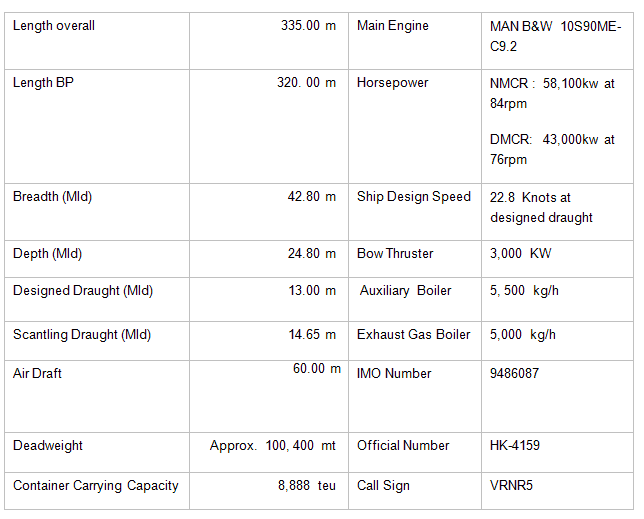Select the HK-4159 official number value
The width and height of the screenshot is (644, 519).
coord(514,446)
